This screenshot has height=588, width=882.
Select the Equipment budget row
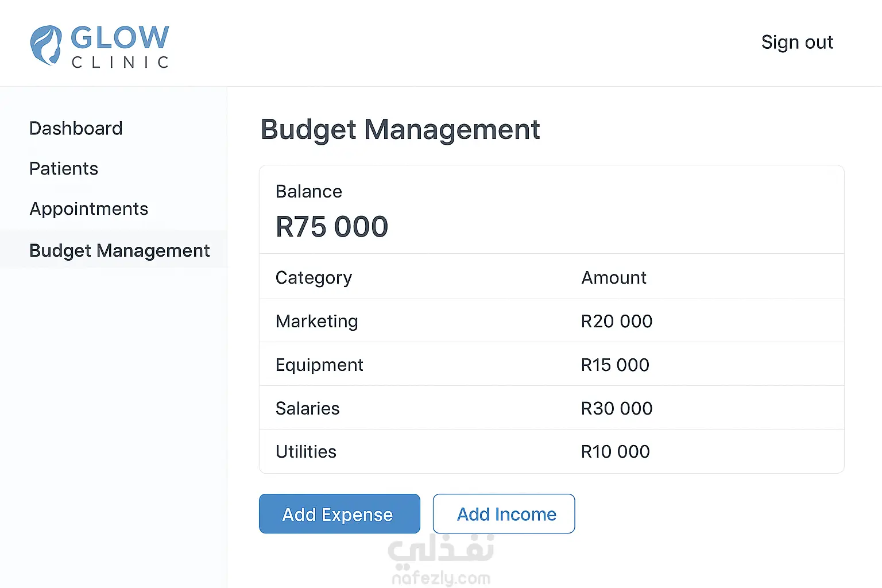tap(552, 364)
